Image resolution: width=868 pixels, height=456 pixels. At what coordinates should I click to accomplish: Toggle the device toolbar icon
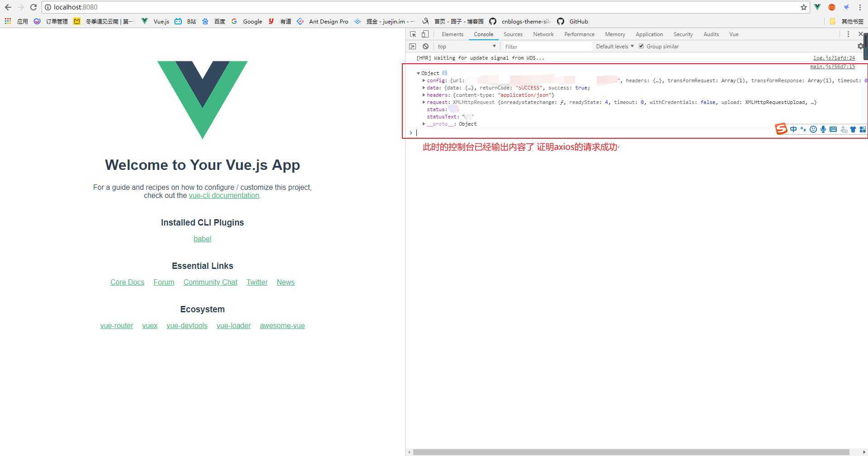pyautogui.click(x=425, y=34)
